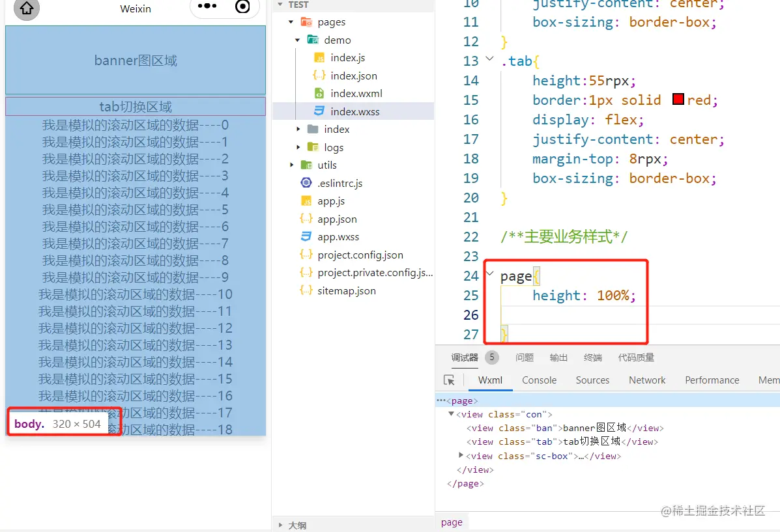Click the debugger badge showing 5

click(491, 357)
